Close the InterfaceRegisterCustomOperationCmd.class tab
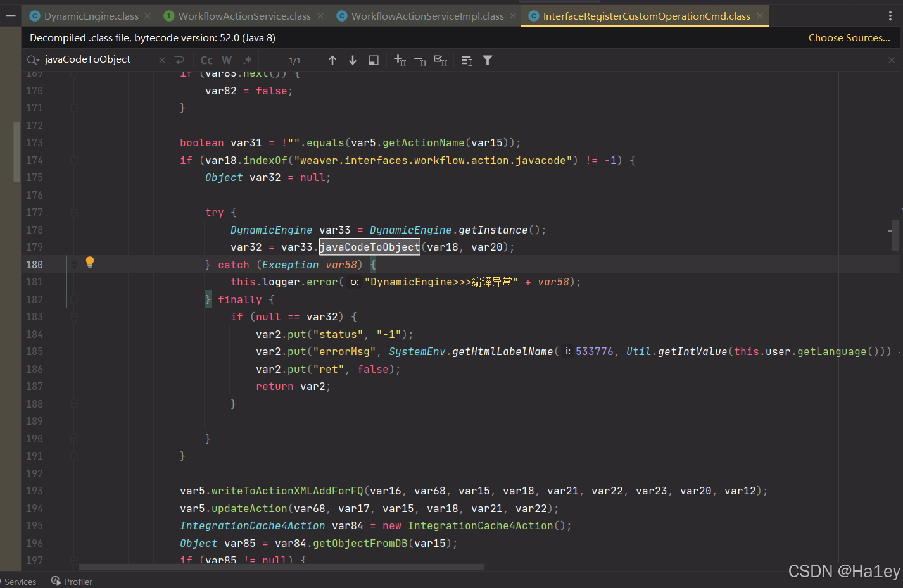903x588 pixels. pyautogui.click(x=760, y=16)
